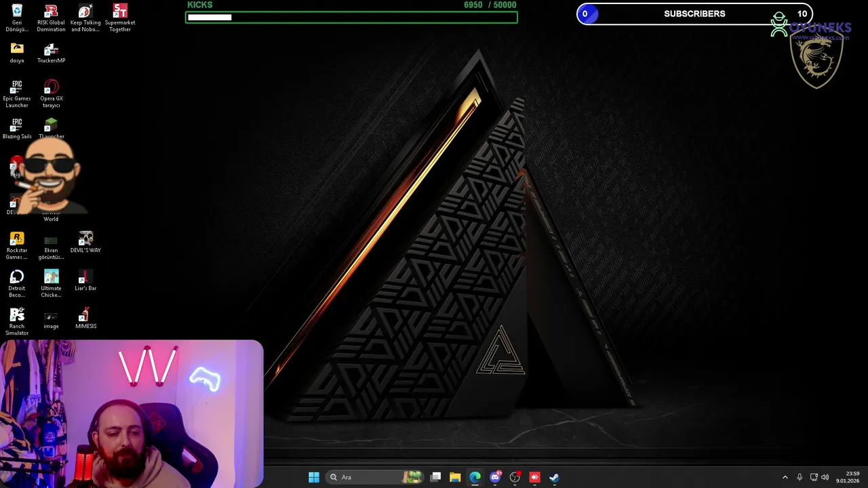Launch Ranch Simulator desktop icon
868x488 pixels.
[17, 321]
